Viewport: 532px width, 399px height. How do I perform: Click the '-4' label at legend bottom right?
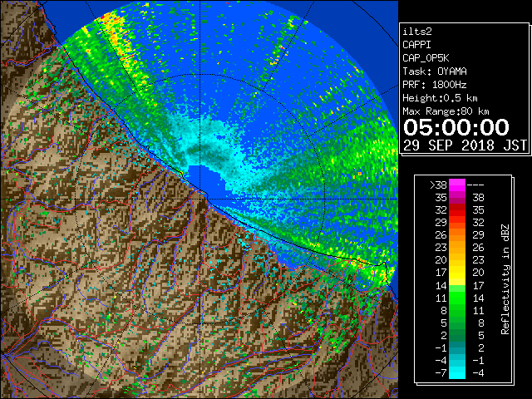pyautogui.click(x=478, y=373)
